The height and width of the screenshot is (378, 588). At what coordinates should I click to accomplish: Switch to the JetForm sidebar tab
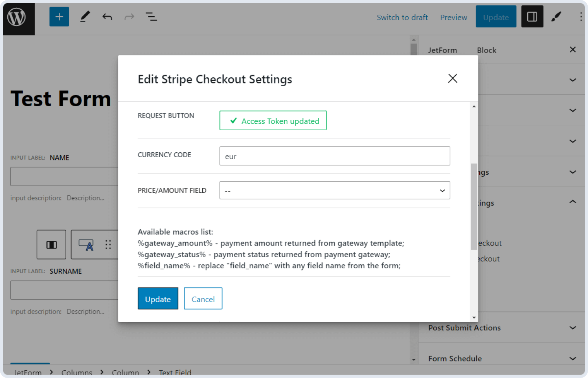pos(442,50)
